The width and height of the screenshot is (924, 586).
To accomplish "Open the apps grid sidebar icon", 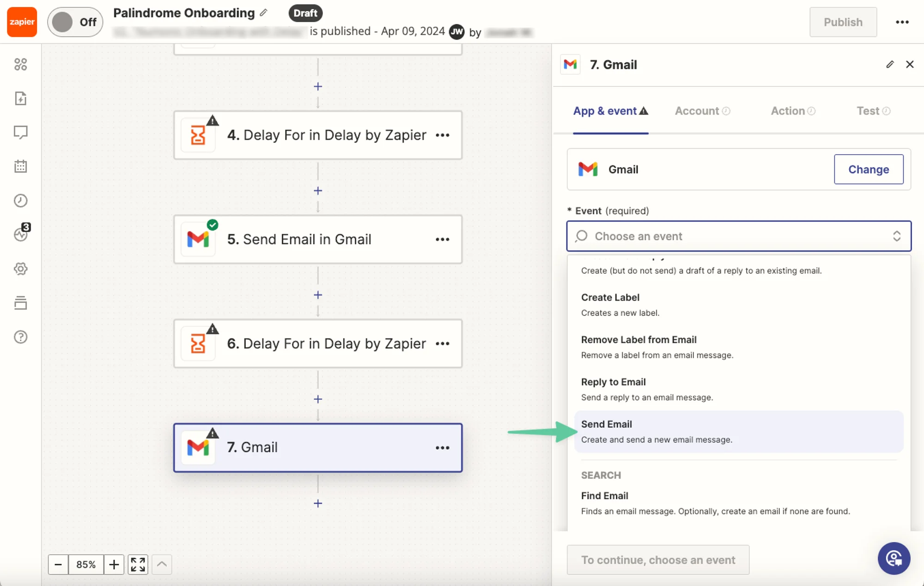I will point(21,64).
